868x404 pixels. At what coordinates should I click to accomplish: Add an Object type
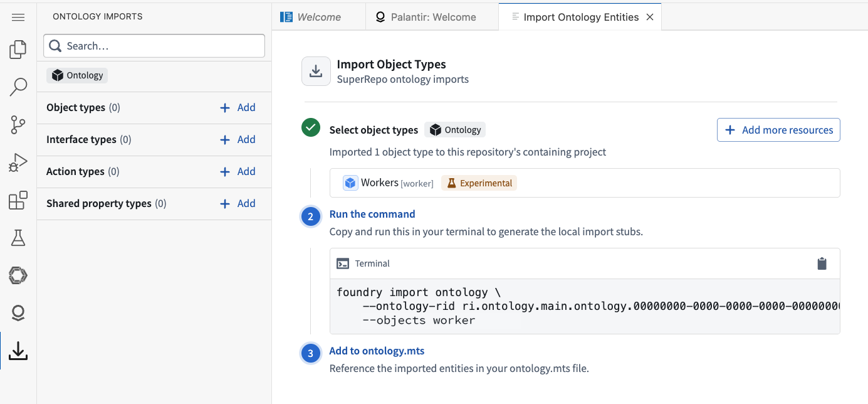[x=238, y=107]
